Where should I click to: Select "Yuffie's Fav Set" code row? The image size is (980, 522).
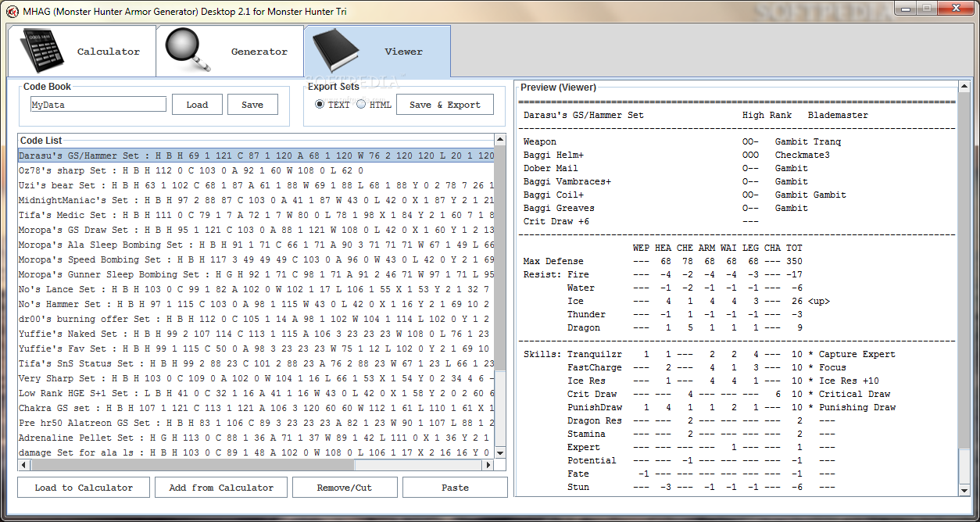pyautogui.click(x=256, y=349)
